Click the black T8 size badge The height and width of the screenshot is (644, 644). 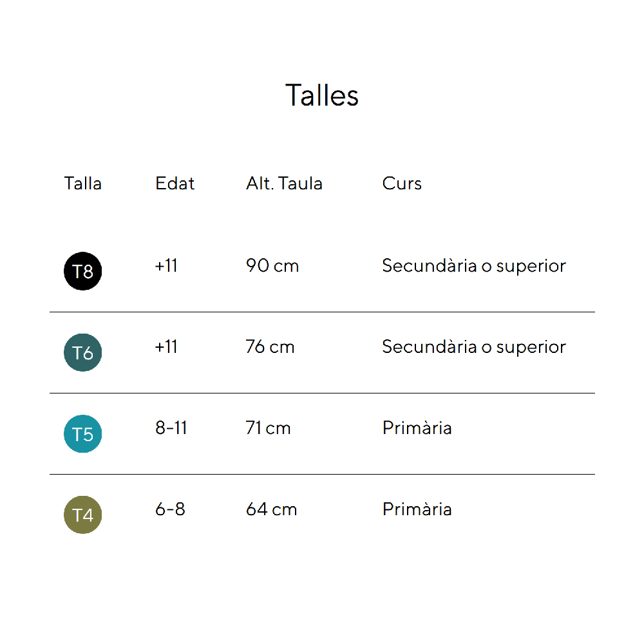pyautogui.click(x=83, y=271)
